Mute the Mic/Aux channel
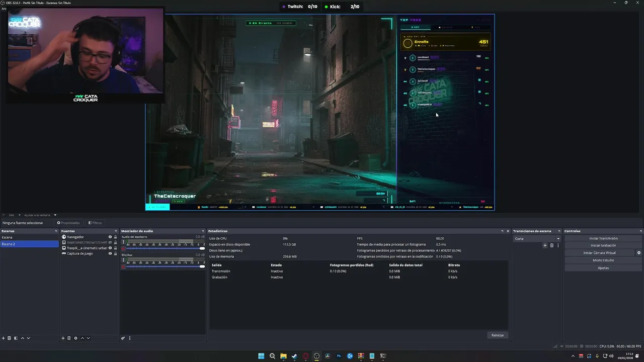 [123, 266]
